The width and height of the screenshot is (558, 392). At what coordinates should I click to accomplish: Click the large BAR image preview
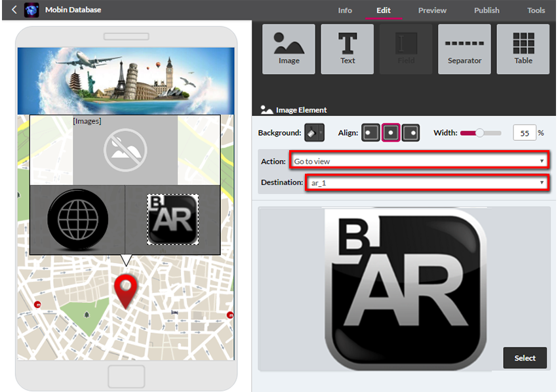(406, 289)
